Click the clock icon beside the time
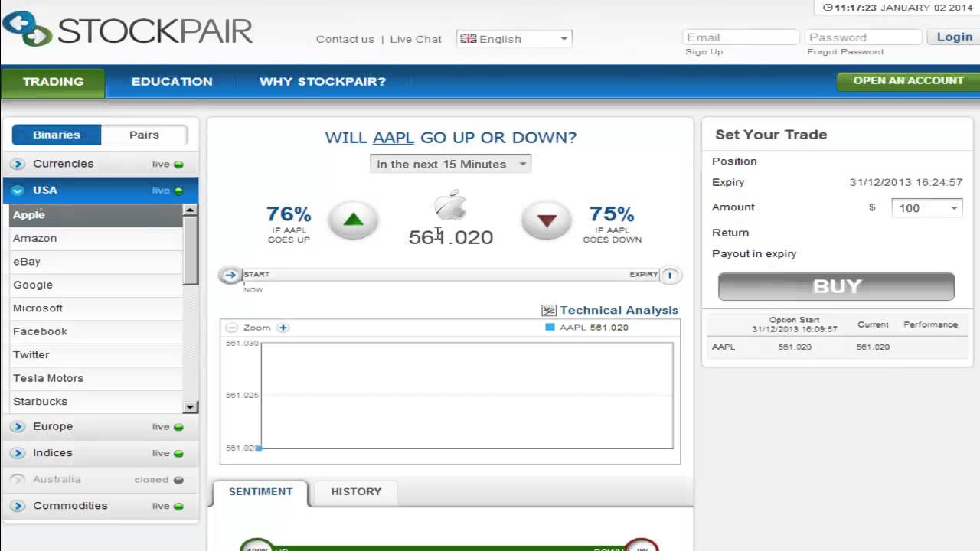Image resolution: width=980 pixels, height=551 pixels. (828, 8)
